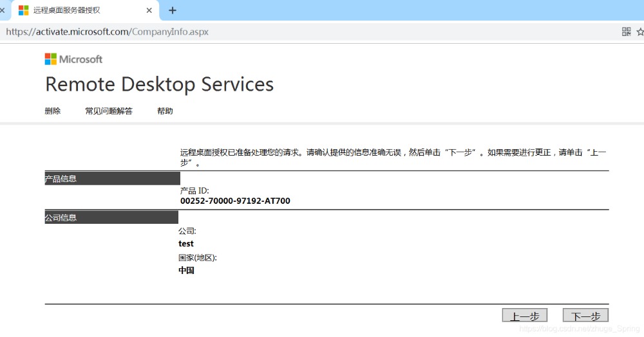644x337 pixels.
Task: Close the previous tab at far left
Action: coord(2,10)
